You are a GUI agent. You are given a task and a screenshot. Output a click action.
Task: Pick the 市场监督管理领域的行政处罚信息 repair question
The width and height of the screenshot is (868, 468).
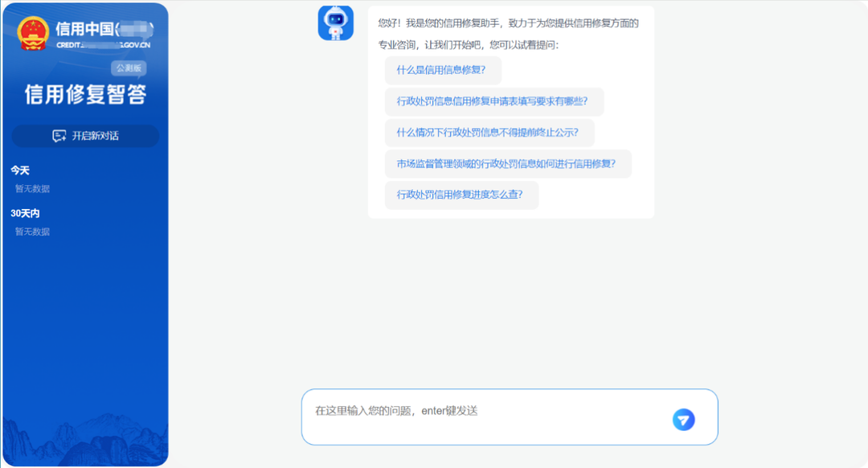point(506,164)
